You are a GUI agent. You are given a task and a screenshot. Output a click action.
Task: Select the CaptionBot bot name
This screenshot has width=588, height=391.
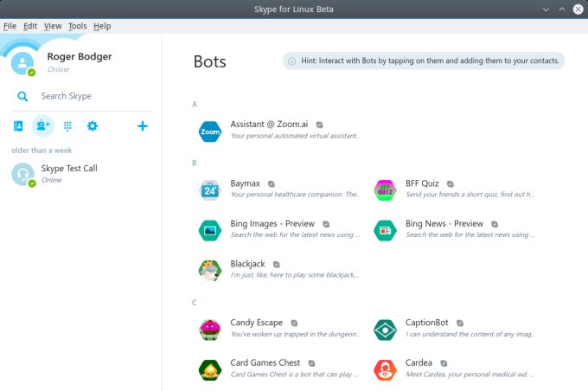point(427,323)
